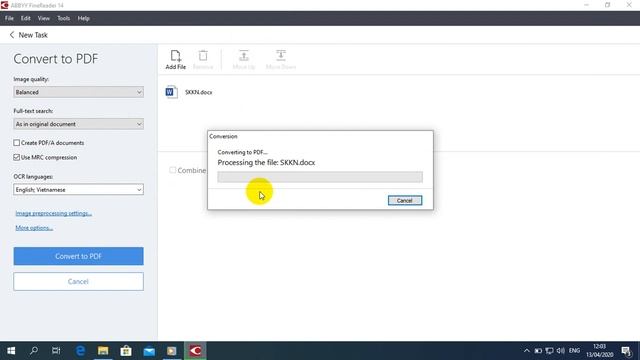This screenshot has height=360, width=640.
Task: Open the Help menu
Action: 83,18
